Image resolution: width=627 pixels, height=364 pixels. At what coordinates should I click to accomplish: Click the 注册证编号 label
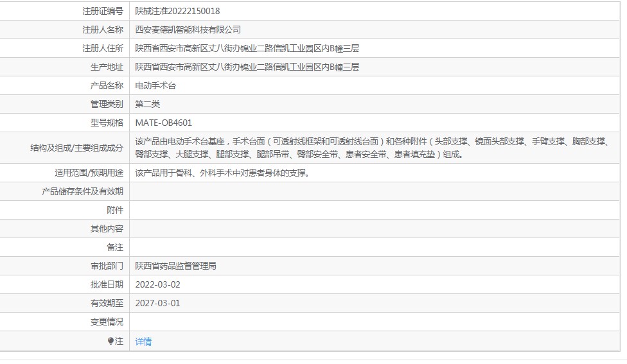(x=103, y=11)
